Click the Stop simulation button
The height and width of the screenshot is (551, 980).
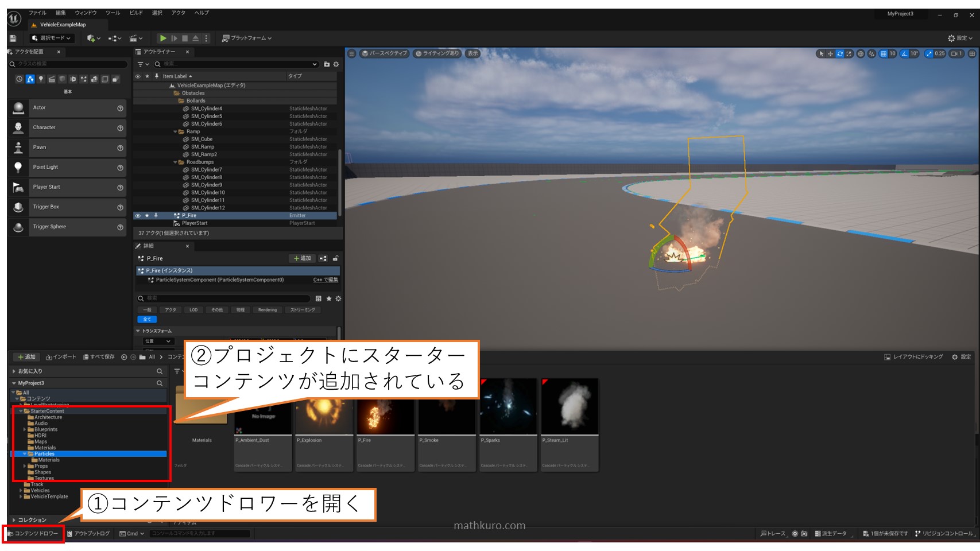click(x=185, y=38)
